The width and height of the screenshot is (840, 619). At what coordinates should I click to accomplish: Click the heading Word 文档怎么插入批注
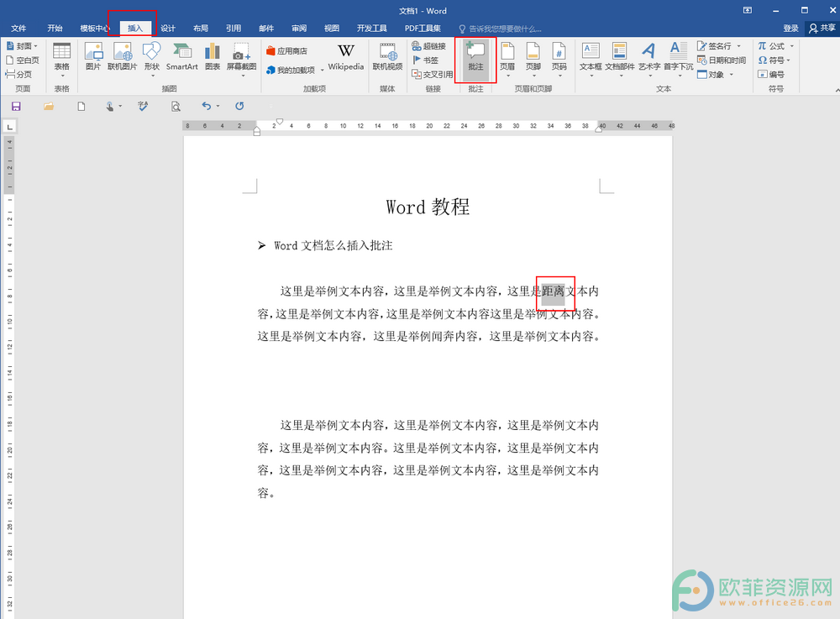333,246
